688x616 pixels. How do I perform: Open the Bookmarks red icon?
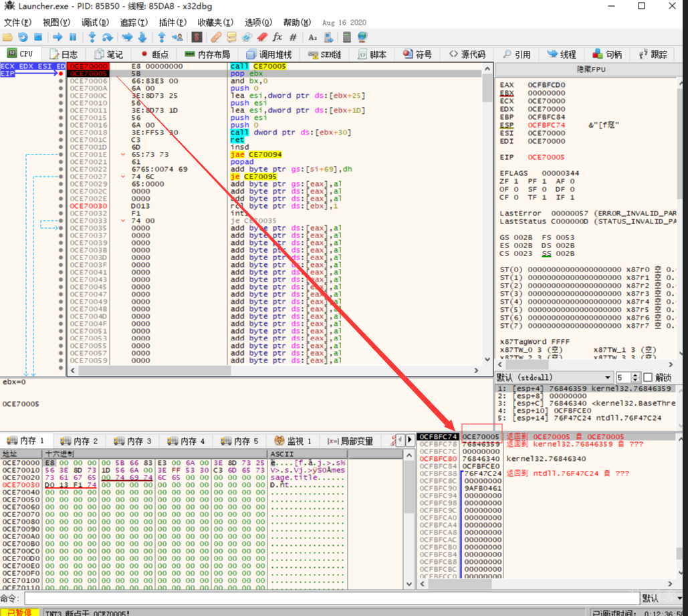[262, 37]
